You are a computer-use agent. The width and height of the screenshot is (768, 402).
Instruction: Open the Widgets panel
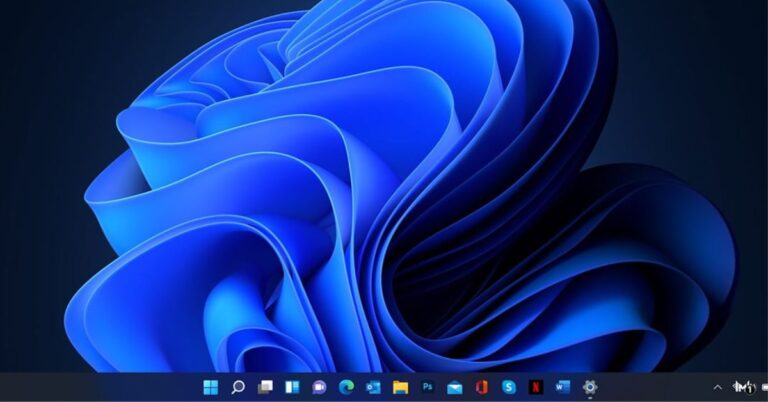pos(292,387)
